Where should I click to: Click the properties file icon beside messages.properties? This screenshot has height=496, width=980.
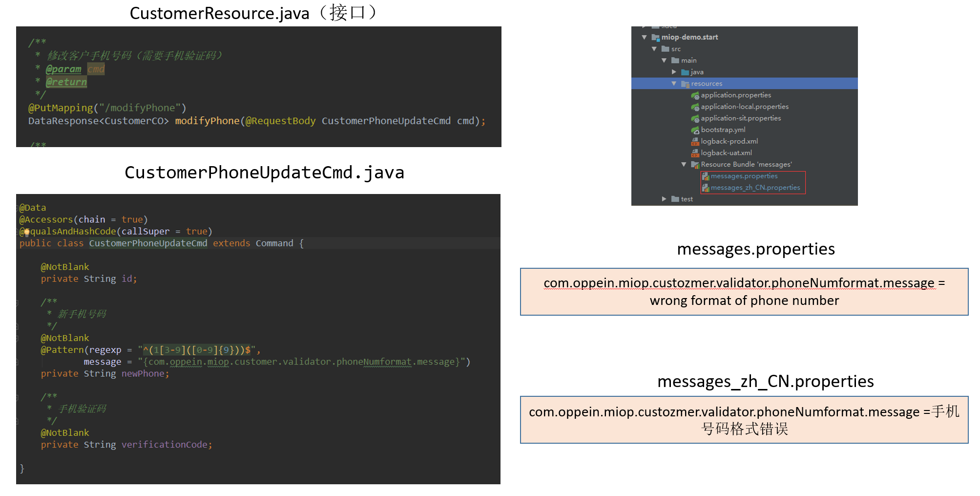(x=706, y=176)
